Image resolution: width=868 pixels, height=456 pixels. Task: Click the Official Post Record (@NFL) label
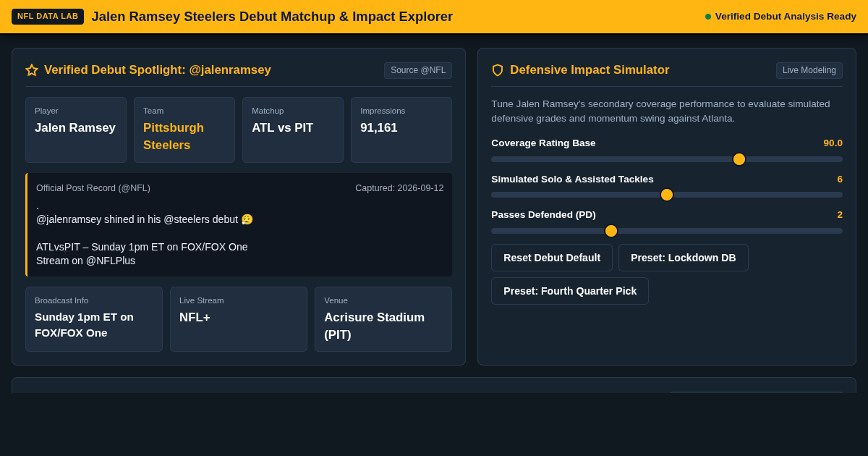pyautogui.click(x=93, y=188)
